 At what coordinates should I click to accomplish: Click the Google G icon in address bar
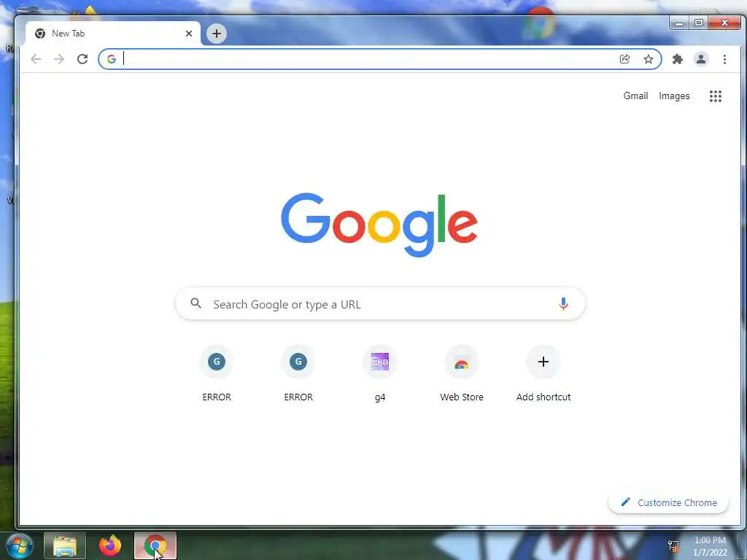pyautogui.click(x=112, y=59)
